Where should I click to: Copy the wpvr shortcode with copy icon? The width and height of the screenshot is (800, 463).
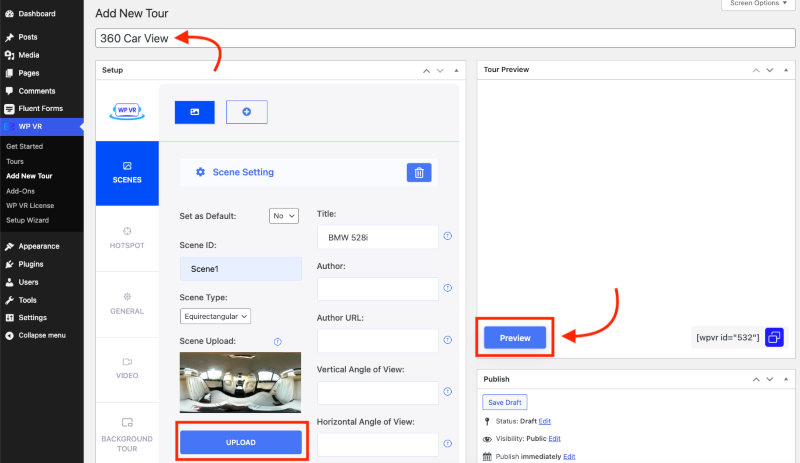click(775, 337)
